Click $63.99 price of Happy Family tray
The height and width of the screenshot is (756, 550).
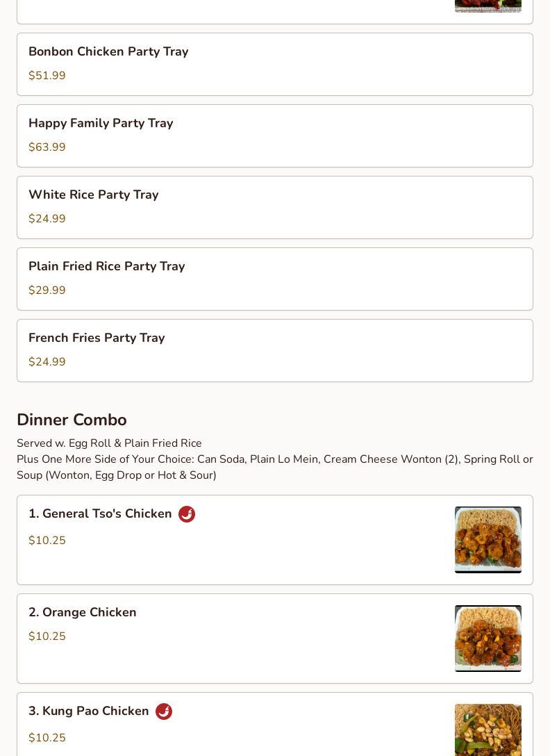pos(47,147)
